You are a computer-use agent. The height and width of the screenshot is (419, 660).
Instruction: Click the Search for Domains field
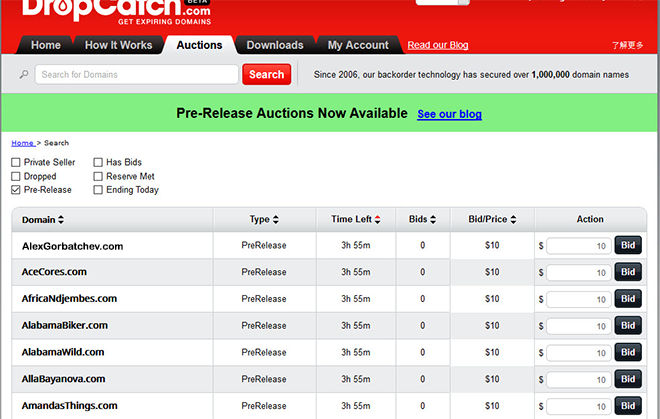138,75
